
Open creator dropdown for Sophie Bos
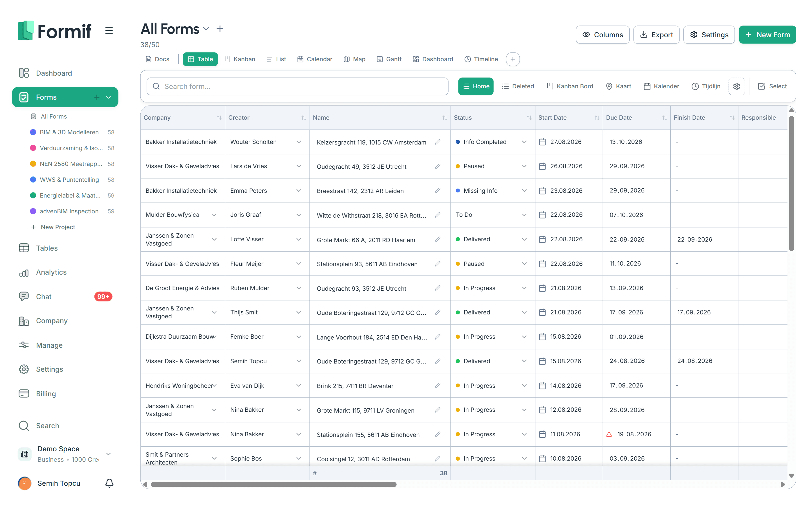(x=298, y=458)
